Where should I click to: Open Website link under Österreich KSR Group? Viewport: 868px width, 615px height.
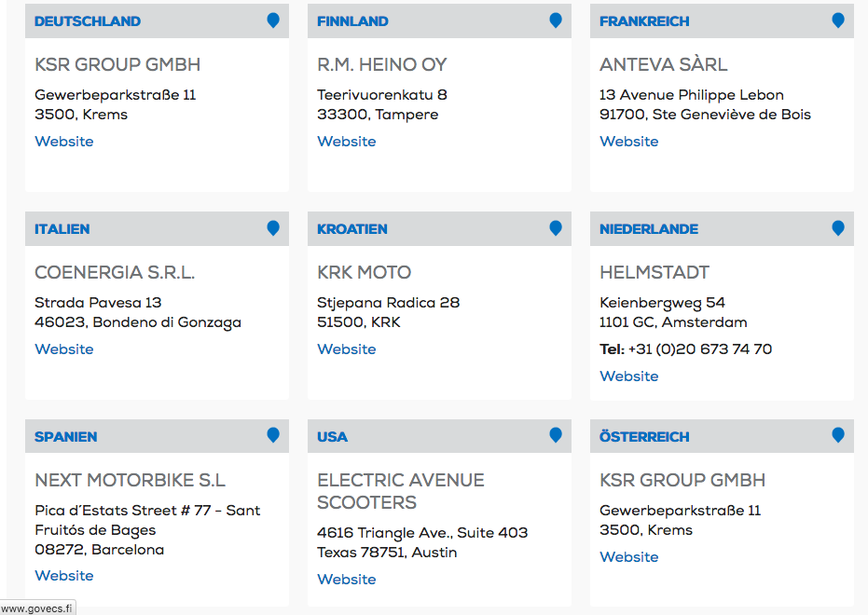[x=629, y=557]
